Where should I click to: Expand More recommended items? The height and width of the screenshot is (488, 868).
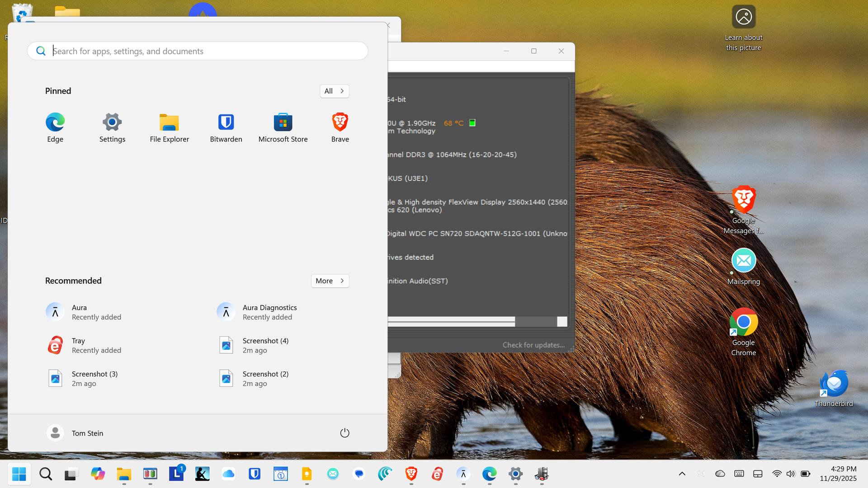[x=330, y=281]
